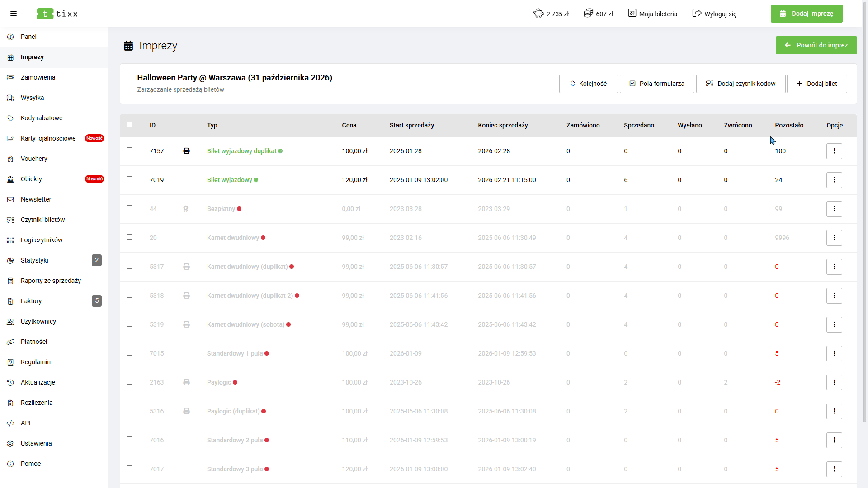The width and height of the screenshot is (868, 488).
Task: Click the coins 607 zł icon
Action: tap(588, 14)
